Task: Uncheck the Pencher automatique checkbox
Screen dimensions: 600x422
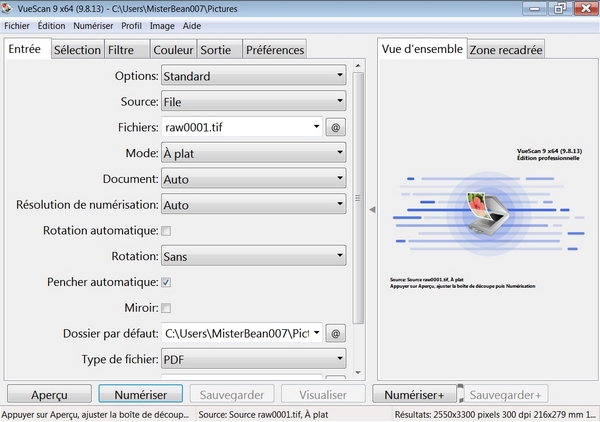Action: 166,282
